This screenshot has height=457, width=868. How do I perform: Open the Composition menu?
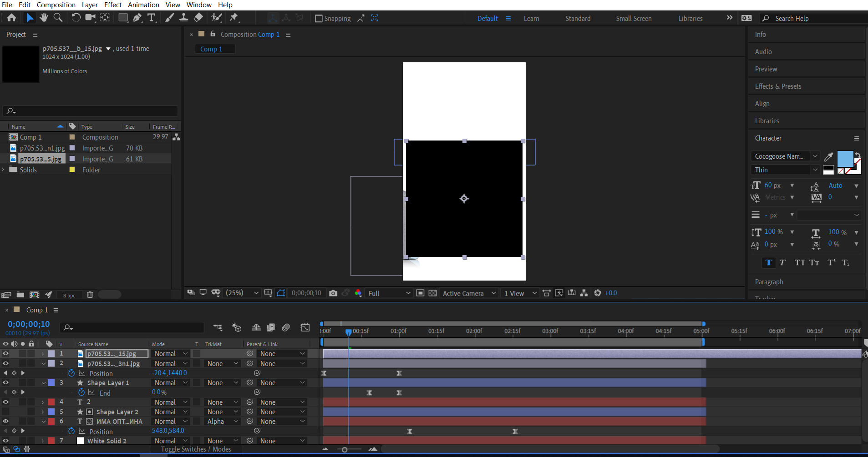[x=56, y=5]
